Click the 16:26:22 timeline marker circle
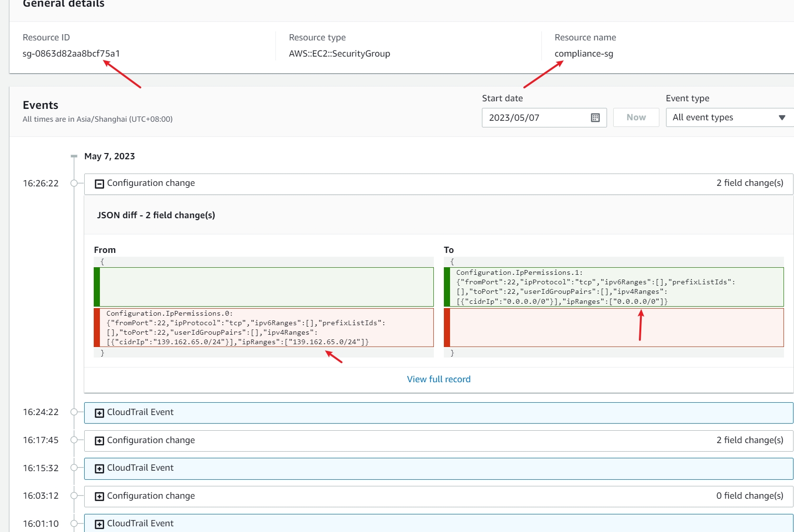The width and height of the screenshot is (794, 532). (74, 184)
